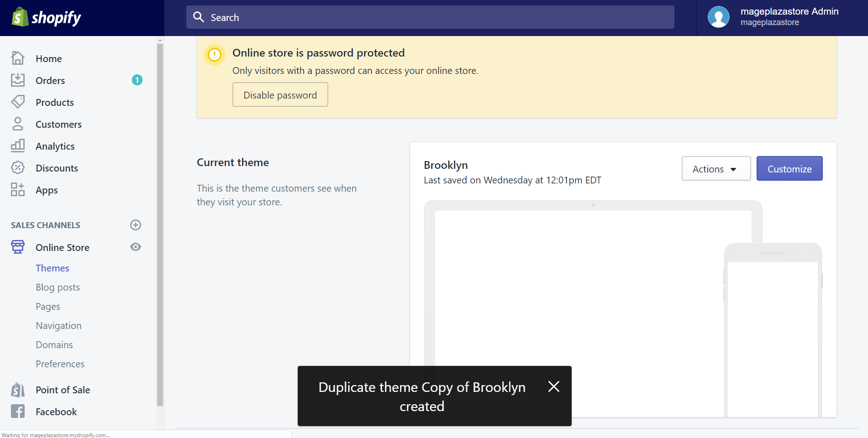The image size is (868, 438).
Task: Click the Products tag icon
Action: (18, 102)
